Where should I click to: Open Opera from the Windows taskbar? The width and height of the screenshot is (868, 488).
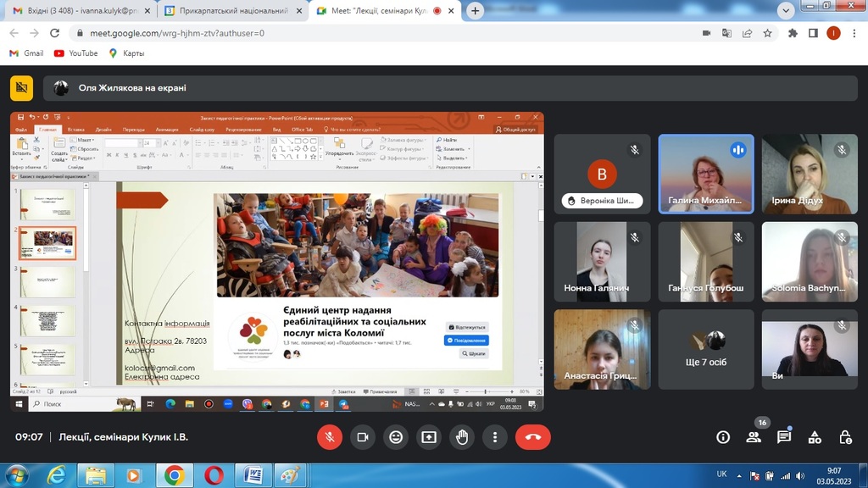(214, 475)
